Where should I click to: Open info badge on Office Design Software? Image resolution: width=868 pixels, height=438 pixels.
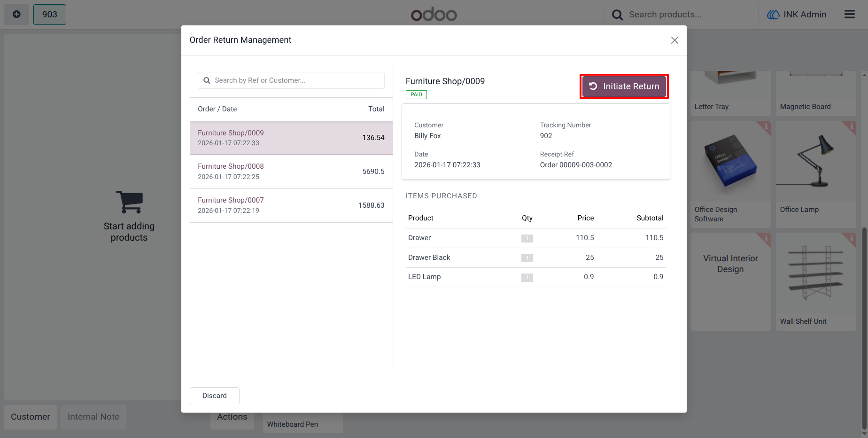(x=765, y=126)
